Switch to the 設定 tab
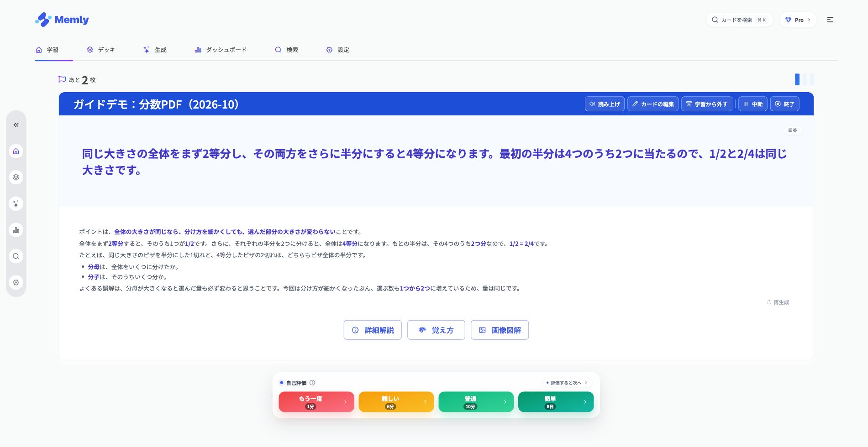Screen dimensions: 868x447 click(x=337, y=50)
